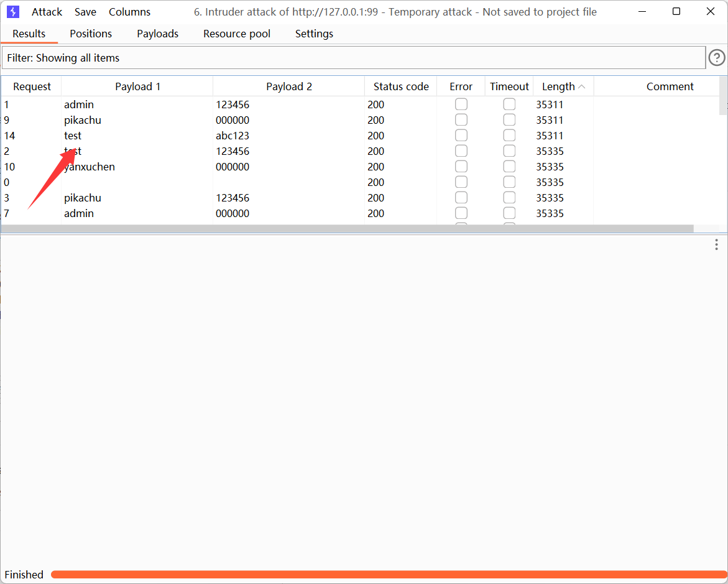Toggle Error checkbox for request 1

click(x=461, y=104)
